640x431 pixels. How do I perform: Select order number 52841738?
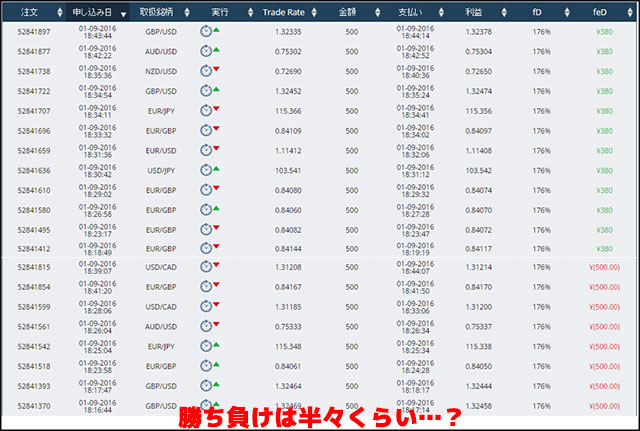pyautogui.click(x=34, y=71)
